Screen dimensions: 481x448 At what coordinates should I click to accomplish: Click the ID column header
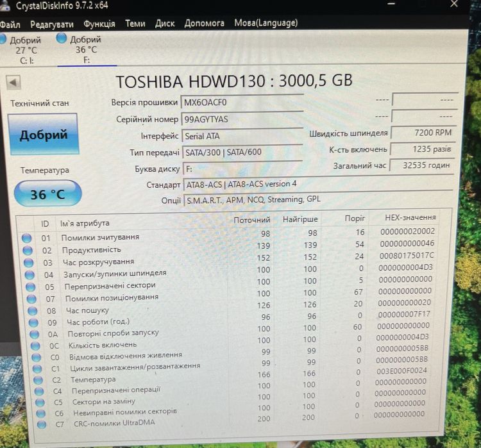(x=45, y=224)
